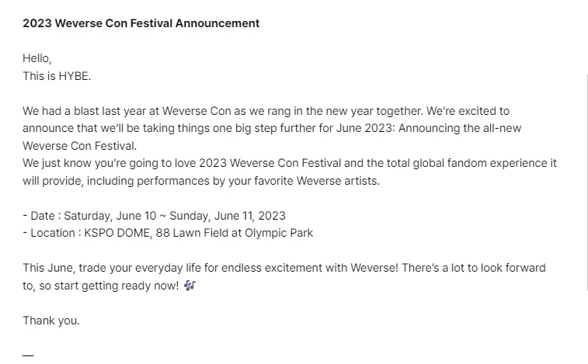Viewport: 588px width, 364px height.
Task: Click the phrase 'June 2023: Announcing the all-new'
Action: [x=429, y=128]
